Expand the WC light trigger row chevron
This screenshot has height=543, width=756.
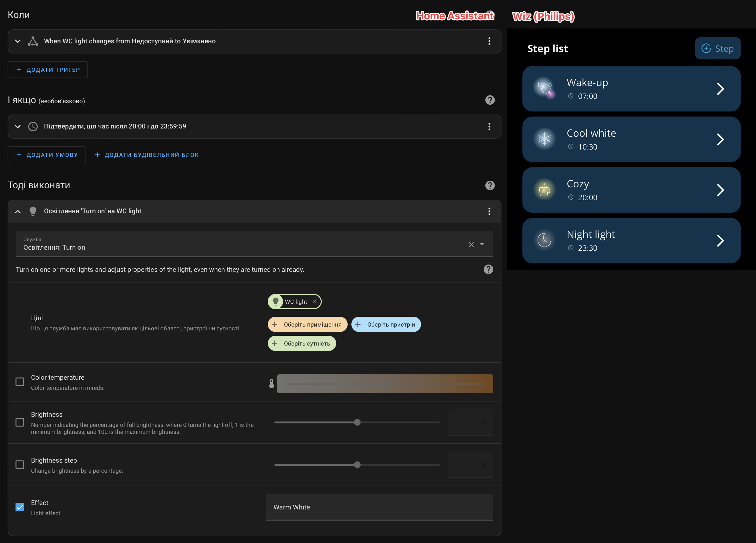pyautogui.click(x=18, y=41)
